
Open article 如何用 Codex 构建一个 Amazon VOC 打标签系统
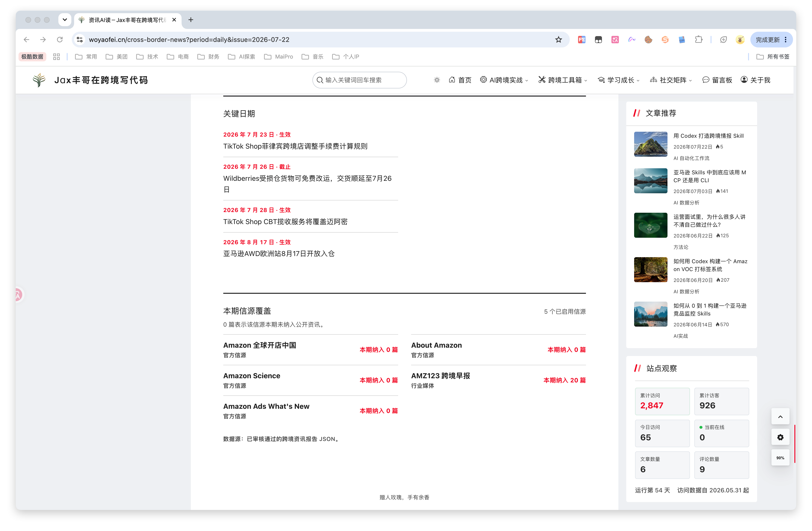coord(710,265)
